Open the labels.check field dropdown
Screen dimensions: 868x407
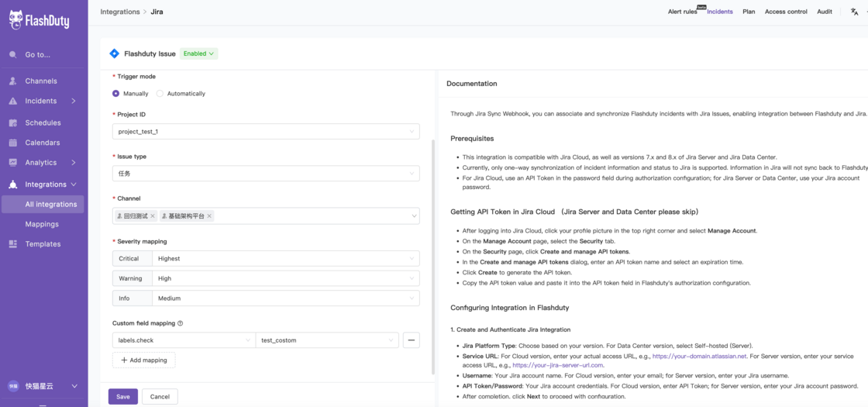click(x=184, y=340)
